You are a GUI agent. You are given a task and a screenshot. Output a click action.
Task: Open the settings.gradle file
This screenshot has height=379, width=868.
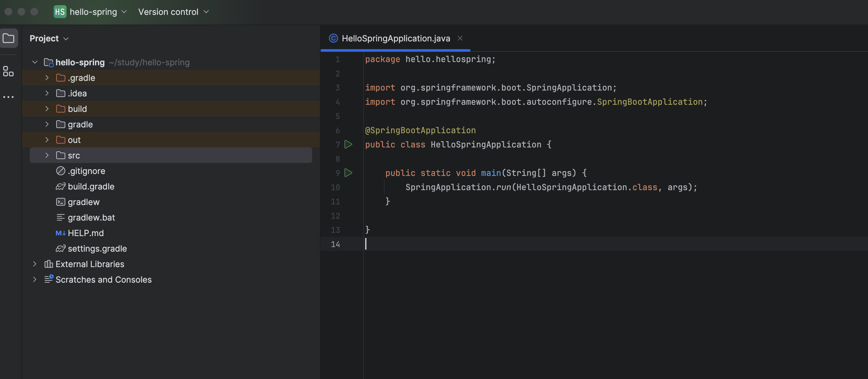click(x=97, y=248)
